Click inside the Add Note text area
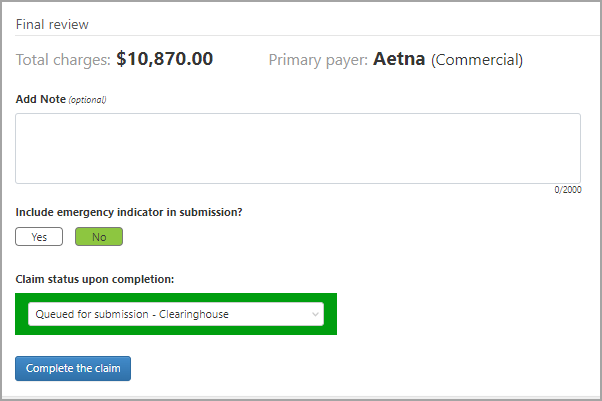 [x=297, y=148]
